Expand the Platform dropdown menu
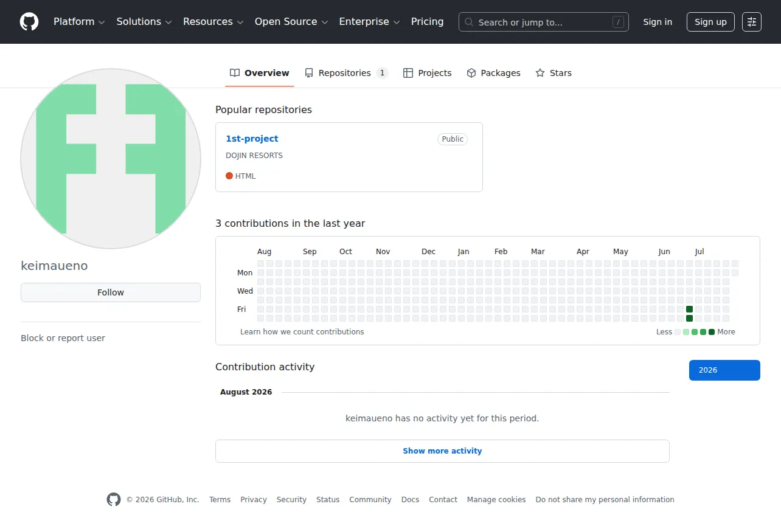The image size is (781, 532). (79, 22)
